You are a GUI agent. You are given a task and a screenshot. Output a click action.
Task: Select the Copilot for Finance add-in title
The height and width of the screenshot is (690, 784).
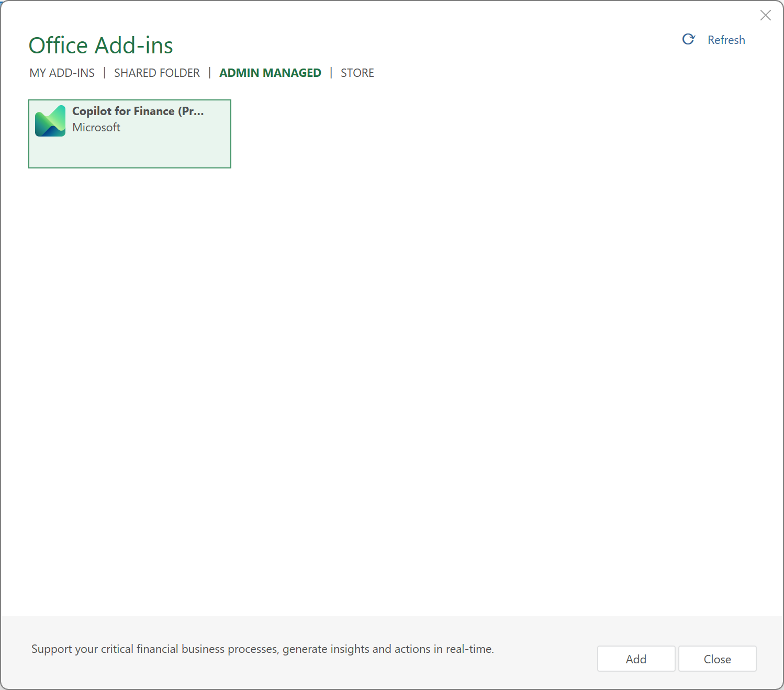tap(138, 111)
